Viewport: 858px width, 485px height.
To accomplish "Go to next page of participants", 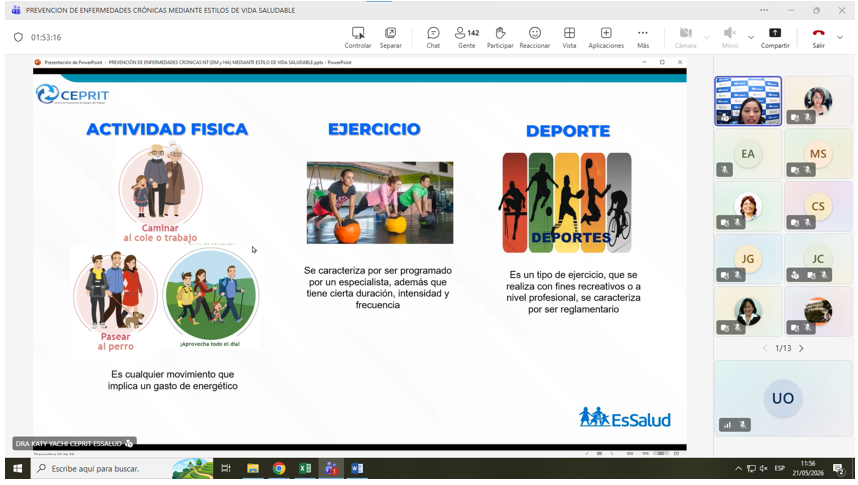I will (801, 348).
